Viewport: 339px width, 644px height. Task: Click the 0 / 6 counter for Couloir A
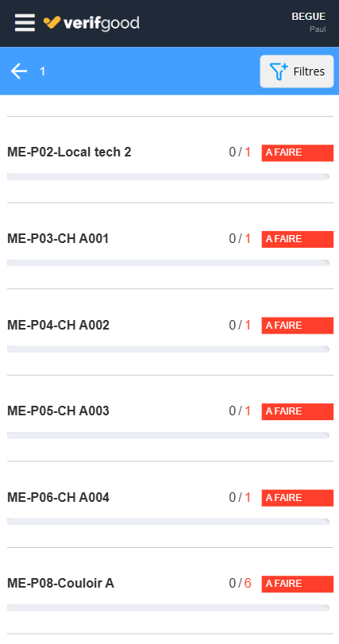point(240,584)
